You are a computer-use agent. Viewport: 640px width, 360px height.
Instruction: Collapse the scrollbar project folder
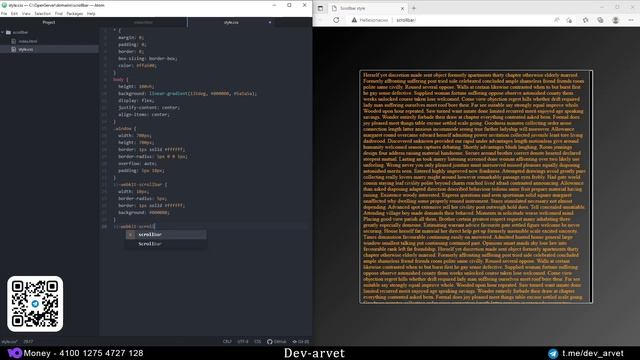3,32
